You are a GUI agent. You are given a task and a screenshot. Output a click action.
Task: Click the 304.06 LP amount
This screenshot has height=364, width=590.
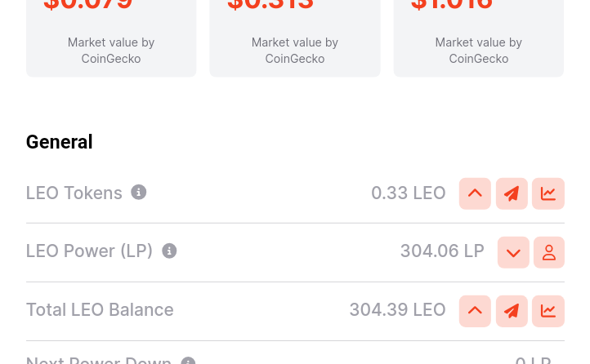click(x=442, y=251)
